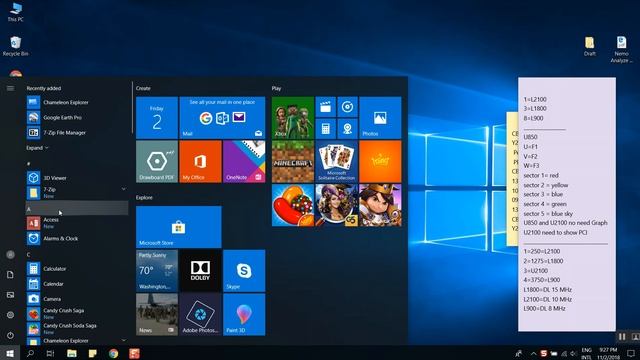
Task: Open Dolby tile
Action: click(x=200, y=271)
